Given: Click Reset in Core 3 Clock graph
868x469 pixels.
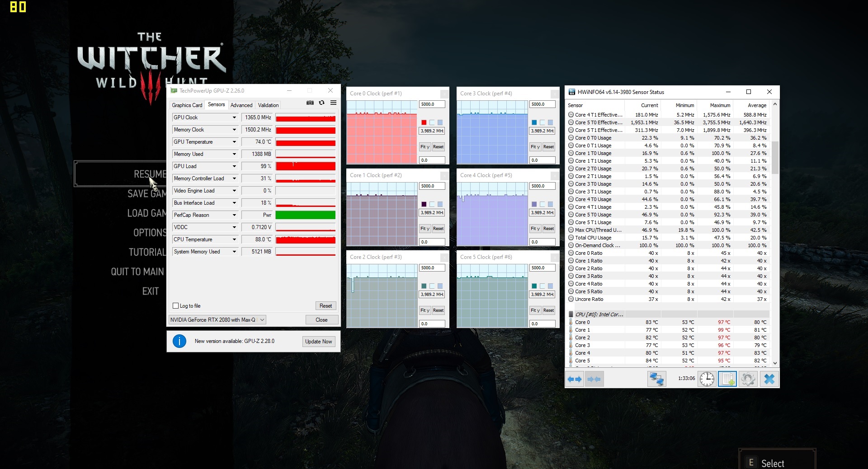Looking at the screenshot, I should pos(548,147).
